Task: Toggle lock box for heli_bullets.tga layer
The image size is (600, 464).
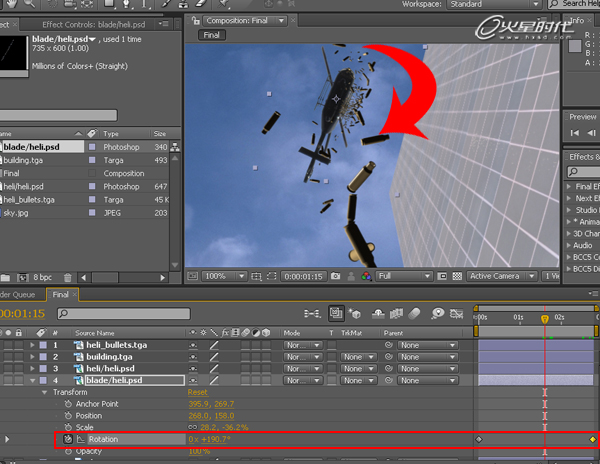Action: pyautogui.click(x=18, y=345)
